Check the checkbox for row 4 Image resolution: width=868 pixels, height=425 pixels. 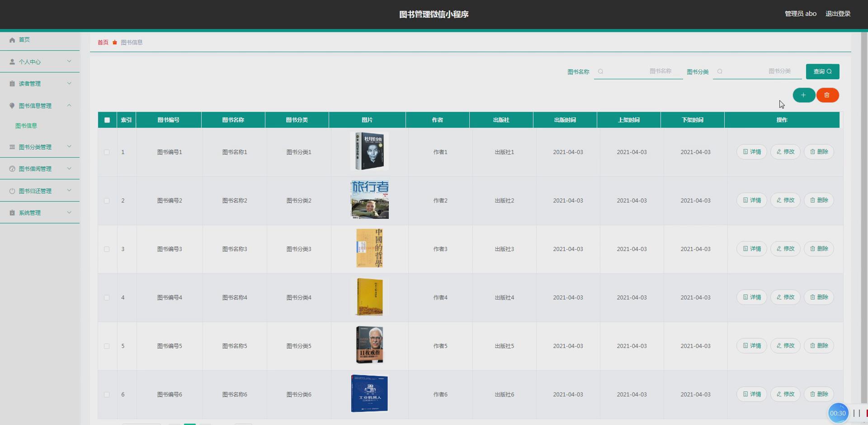[107, 297]
